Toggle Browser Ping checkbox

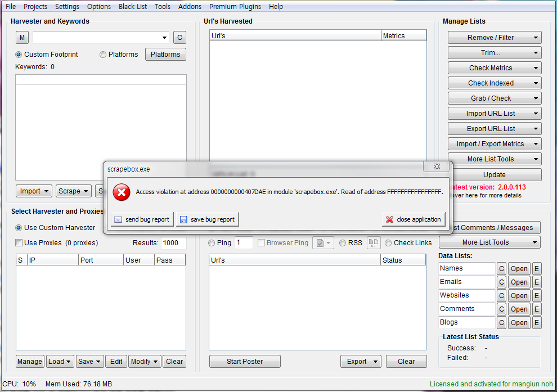click(x=261, y=243)
